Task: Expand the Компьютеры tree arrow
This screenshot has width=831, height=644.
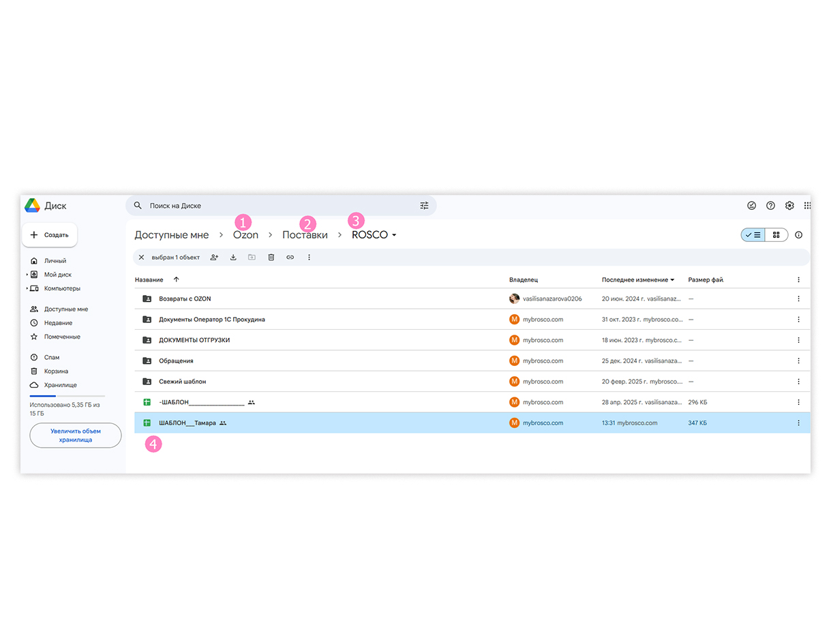Action: tap(27, 288)
